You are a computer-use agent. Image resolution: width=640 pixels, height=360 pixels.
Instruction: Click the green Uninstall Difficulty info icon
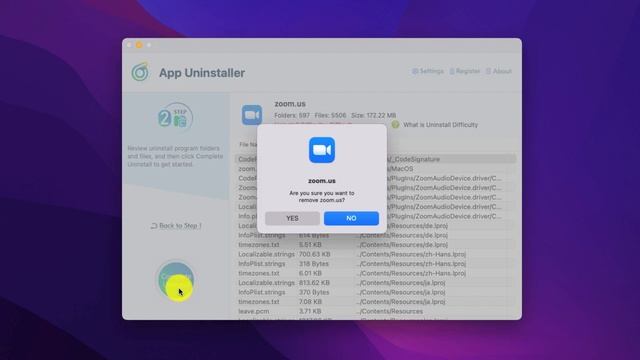click(x=395, y=124)
